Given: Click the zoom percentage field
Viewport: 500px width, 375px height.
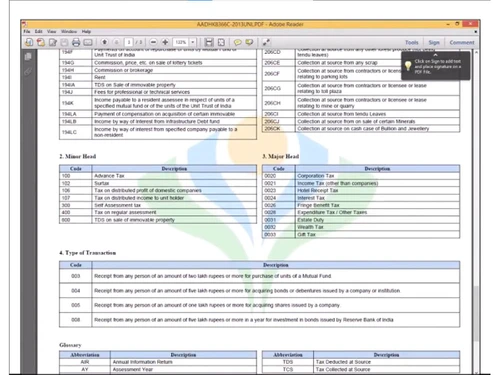Looking at the screenshot, I should pos(181,42).
